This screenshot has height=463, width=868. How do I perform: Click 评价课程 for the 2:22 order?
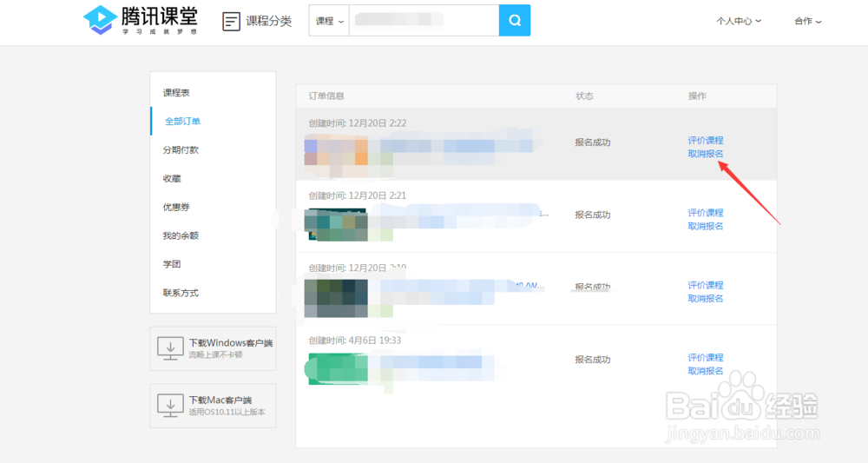coord(705,140)
